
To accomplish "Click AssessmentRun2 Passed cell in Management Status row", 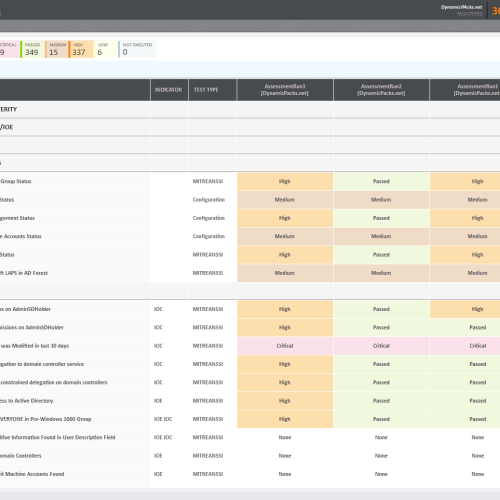I will [x=381, y=218].
